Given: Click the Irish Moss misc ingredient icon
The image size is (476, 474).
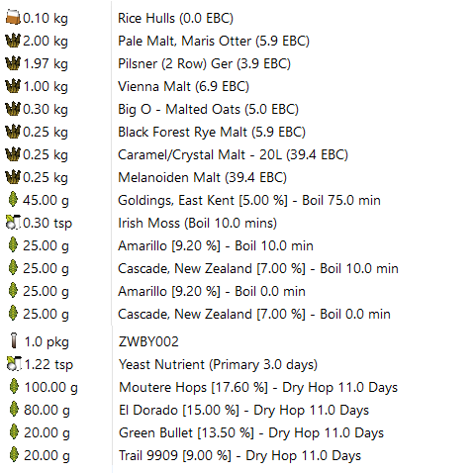Looking at the screenshot, I should 13,223.
